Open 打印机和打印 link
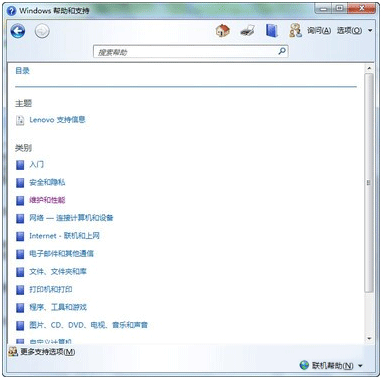Image resolution: width=382 pixels, height=379 pixels. [51, 289]
